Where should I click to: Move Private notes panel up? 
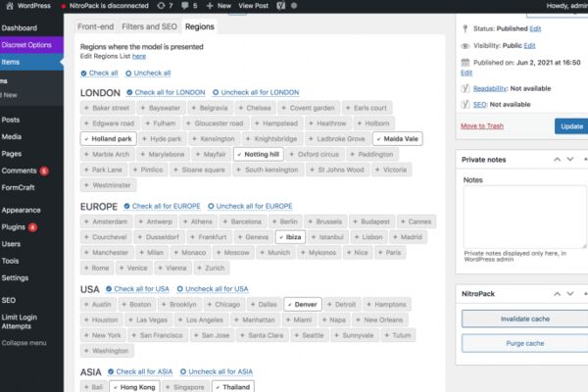(x=558, y=160)
